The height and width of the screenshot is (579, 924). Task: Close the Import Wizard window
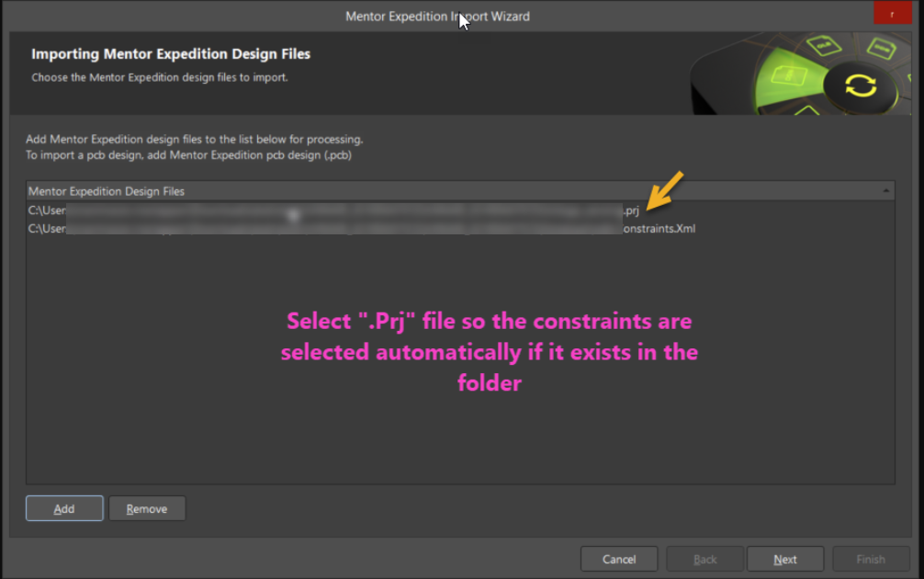pyautogui.click(x=892, y=14)
